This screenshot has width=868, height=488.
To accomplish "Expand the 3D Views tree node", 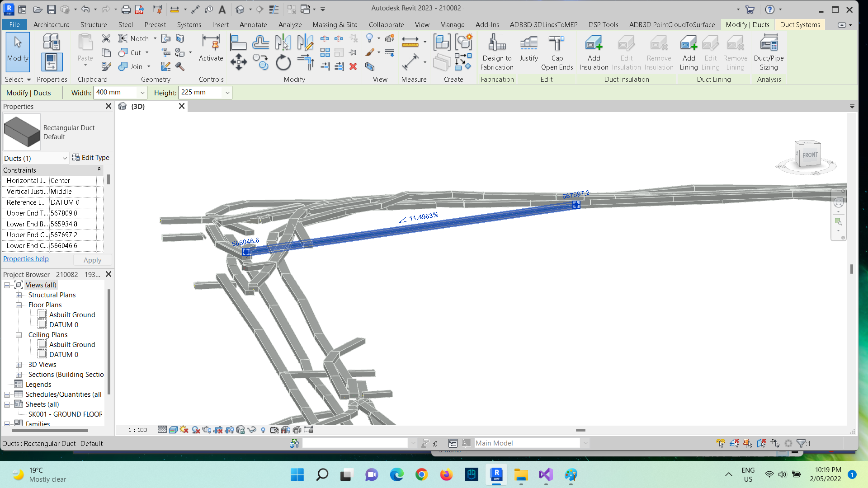I will tap(19, 365).
